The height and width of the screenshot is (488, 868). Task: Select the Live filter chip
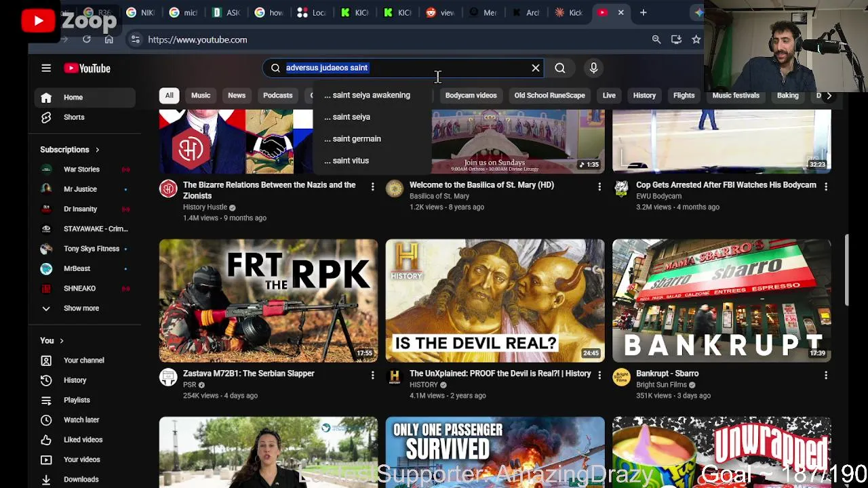point(609,96)
